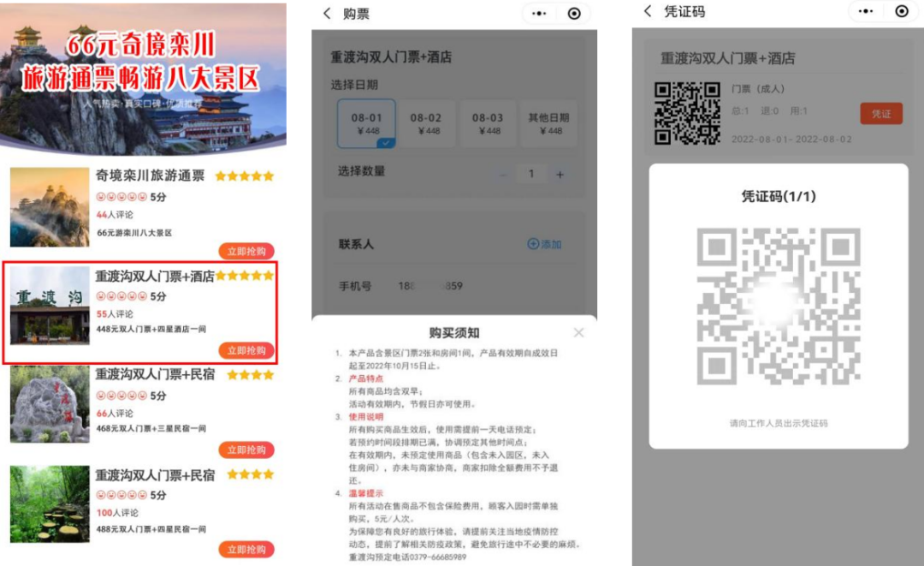Open three-dot menu on 凭证码 page
Screen dimensions: 924x566
[x=866, y=11]
